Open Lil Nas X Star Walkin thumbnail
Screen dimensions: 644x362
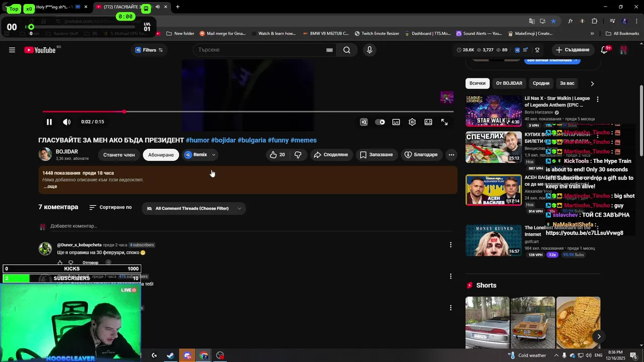(494, 111)
